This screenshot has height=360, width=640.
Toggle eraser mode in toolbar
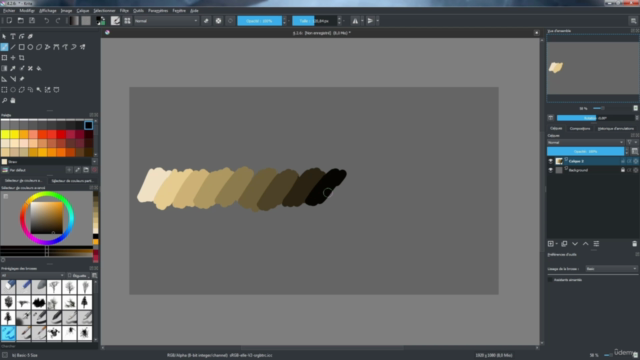206,21
